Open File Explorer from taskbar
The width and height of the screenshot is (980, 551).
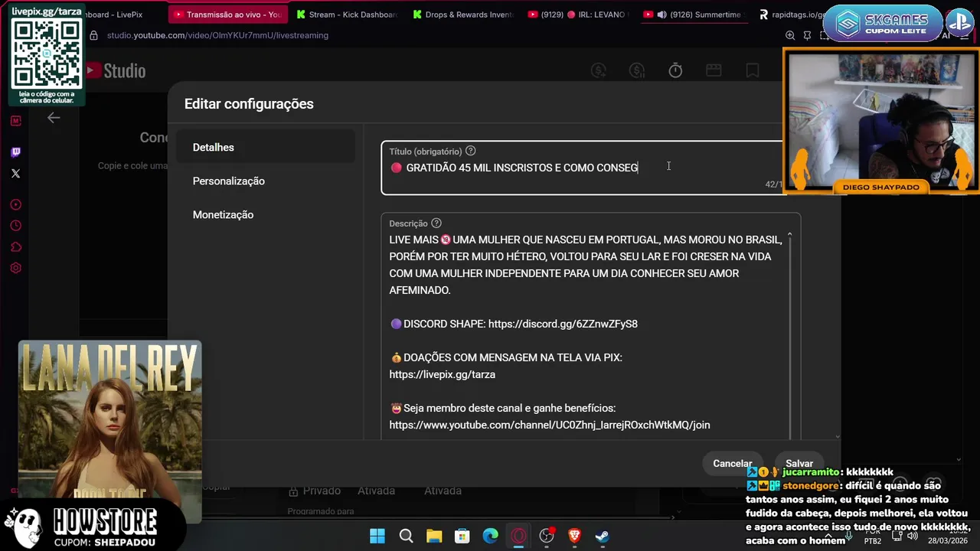[x=434, y=536]
